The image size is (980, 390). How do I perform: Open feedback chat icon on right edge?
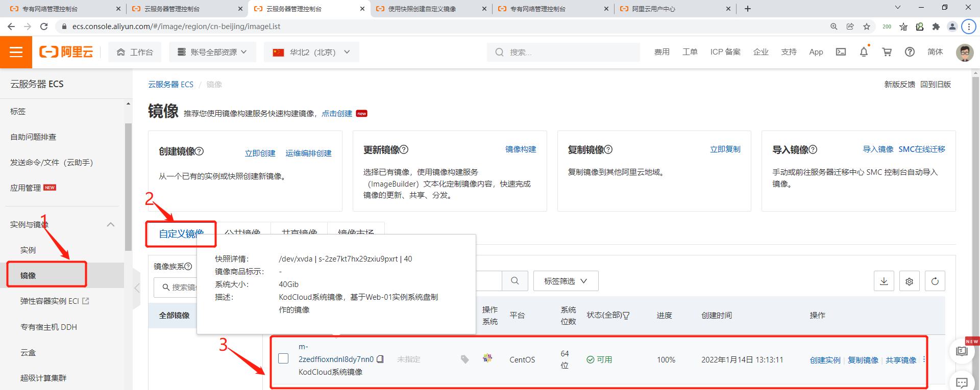(962, 382)
